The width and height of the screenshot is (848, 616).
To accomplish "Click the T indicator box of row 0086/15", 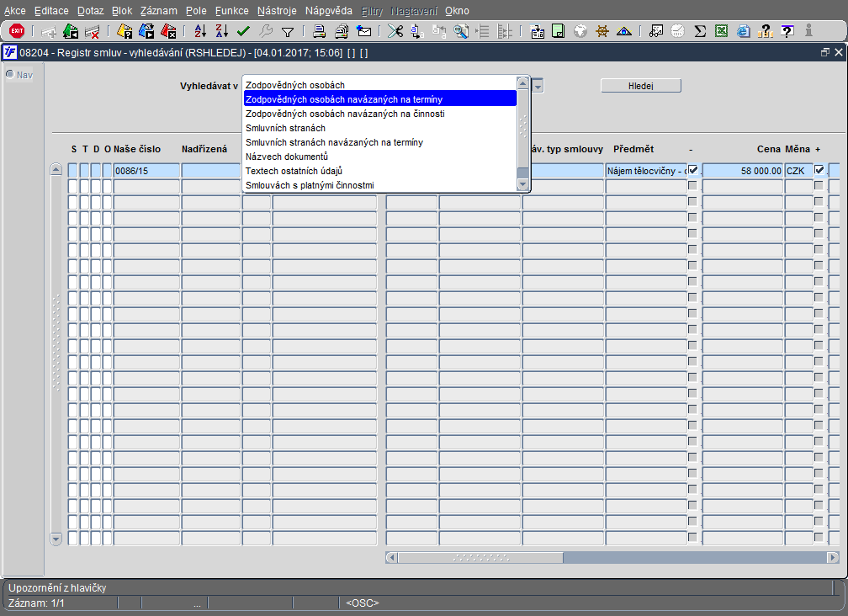I will point(84,171).
